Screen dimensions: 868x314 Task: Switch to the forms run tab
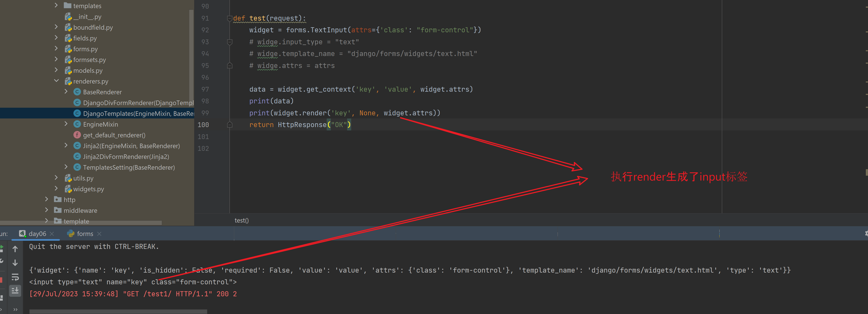(x=85, y=234)
